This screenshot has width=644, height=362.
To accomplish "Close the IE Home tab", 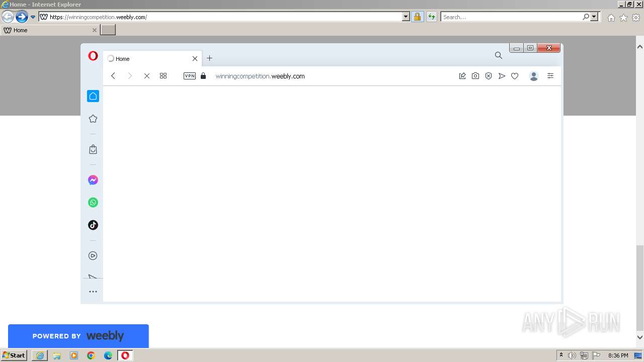I will click(x=94, y=30).
